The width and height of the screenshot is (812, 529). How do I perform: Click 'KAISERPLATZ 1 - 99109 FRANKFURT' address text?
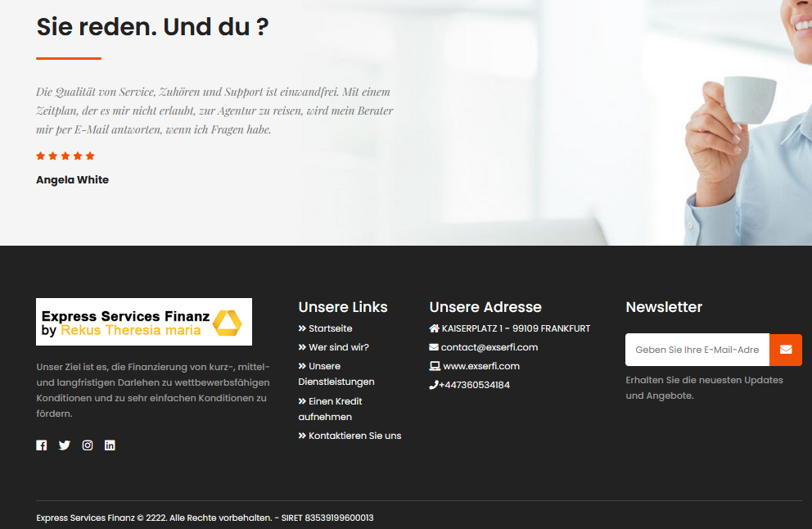(516, 328)
